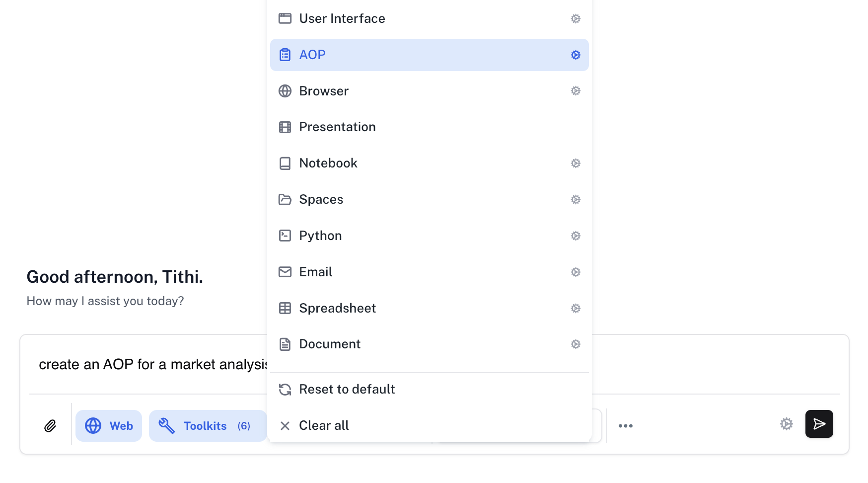This screenshot has height=483, width=868.
Task: Toggle the Web search button
Action: pyautogui.click(x=109, y=426)
